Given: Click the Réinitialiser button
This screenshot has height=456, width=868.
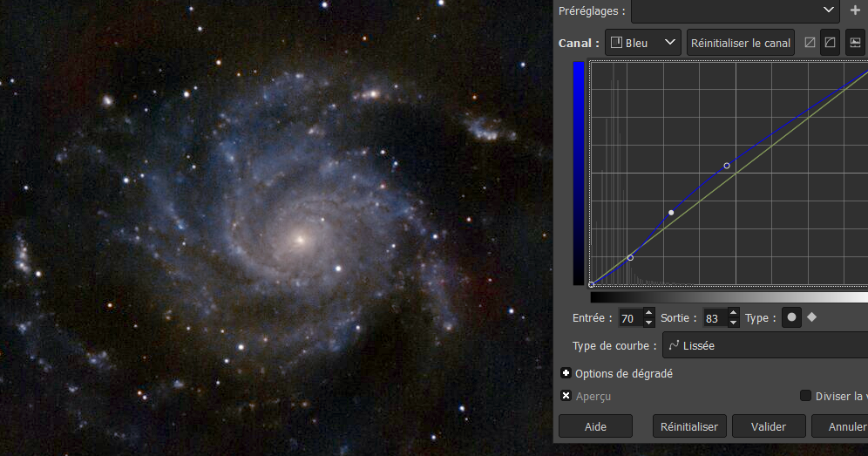Looking at the screenshot, I should pos(689,426).
